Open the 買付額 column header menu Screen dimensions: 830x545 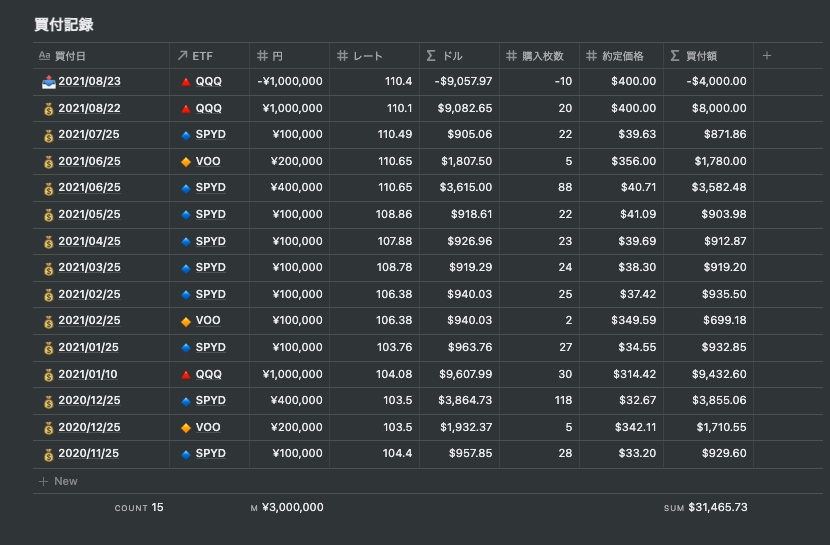coord(707,56)
